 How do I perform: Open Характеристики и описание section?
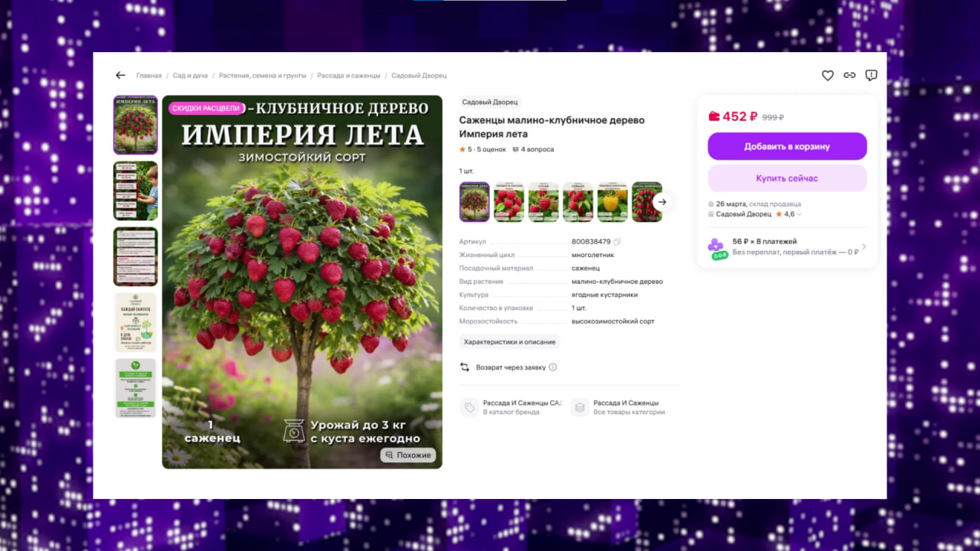(x=509, y=342)
